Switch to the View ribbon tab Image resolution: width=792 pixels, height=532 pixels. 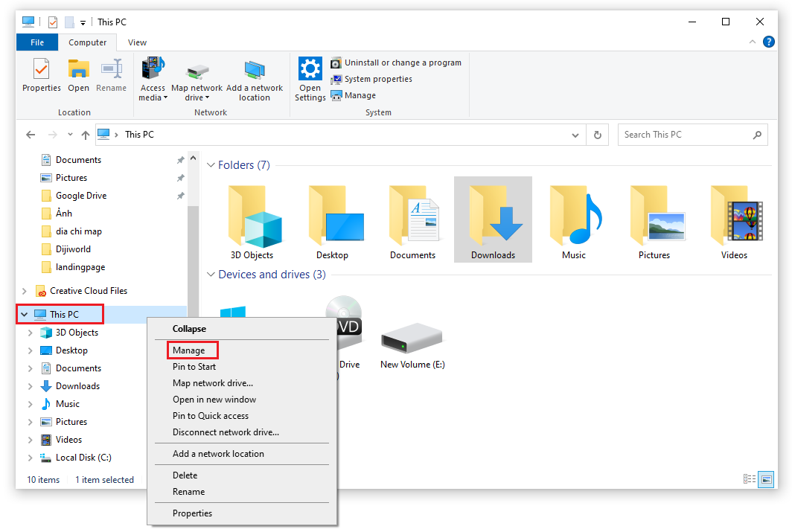[137, 42]
